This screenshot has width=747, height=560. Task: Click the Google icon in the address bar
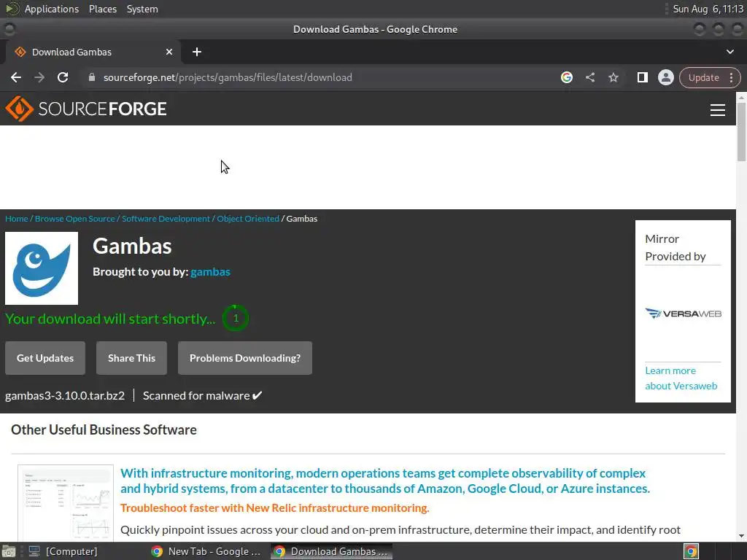point(567,77)
